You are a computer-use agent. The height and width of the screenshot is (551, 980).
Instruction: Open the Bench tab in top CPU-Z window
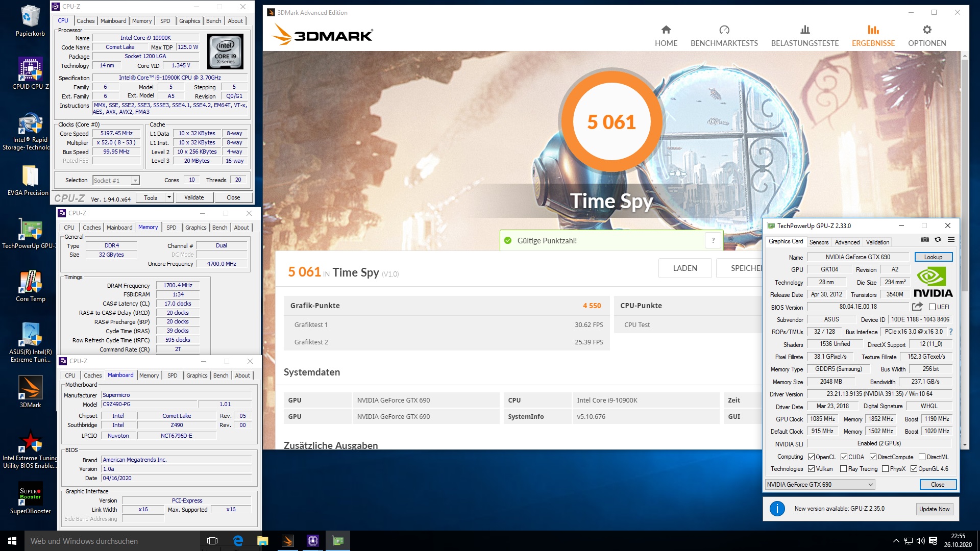pos(213,21)
